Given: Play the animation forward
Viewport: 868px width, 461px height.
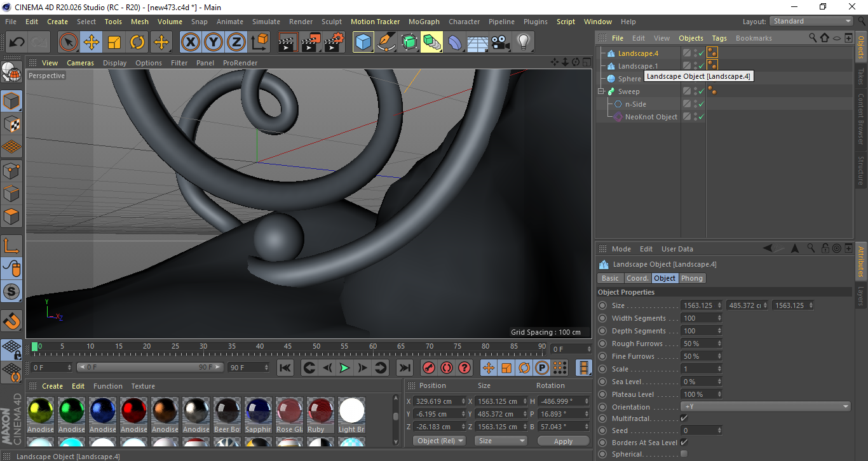Looking at the screenshot, I should pyautogui.click(x=344, y=368).
